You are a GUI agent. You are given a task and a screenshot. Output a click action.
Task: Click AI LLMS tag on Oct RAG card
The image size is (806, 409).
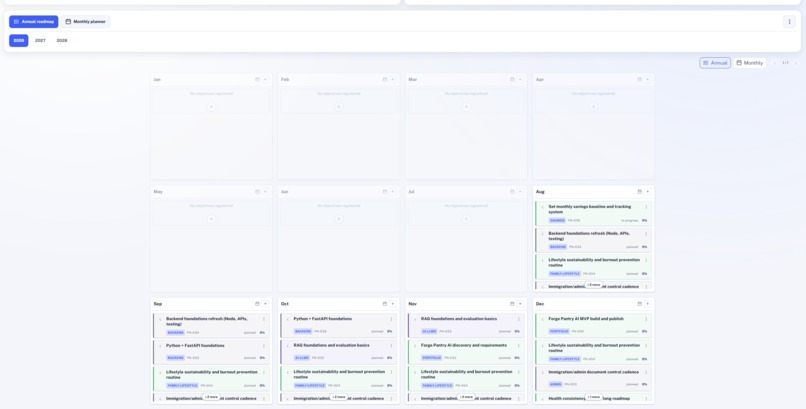[x=302, y=358]
